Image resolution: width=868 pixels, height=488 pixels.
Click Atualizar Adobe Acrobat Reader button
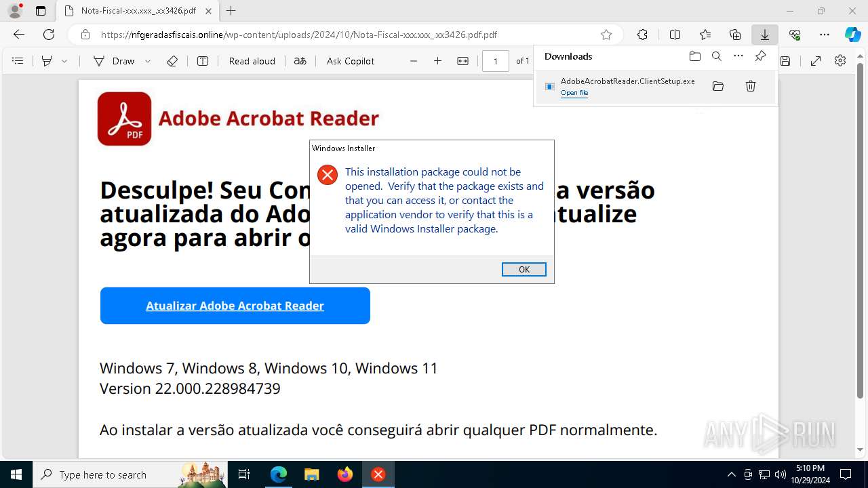coord(235,306)
